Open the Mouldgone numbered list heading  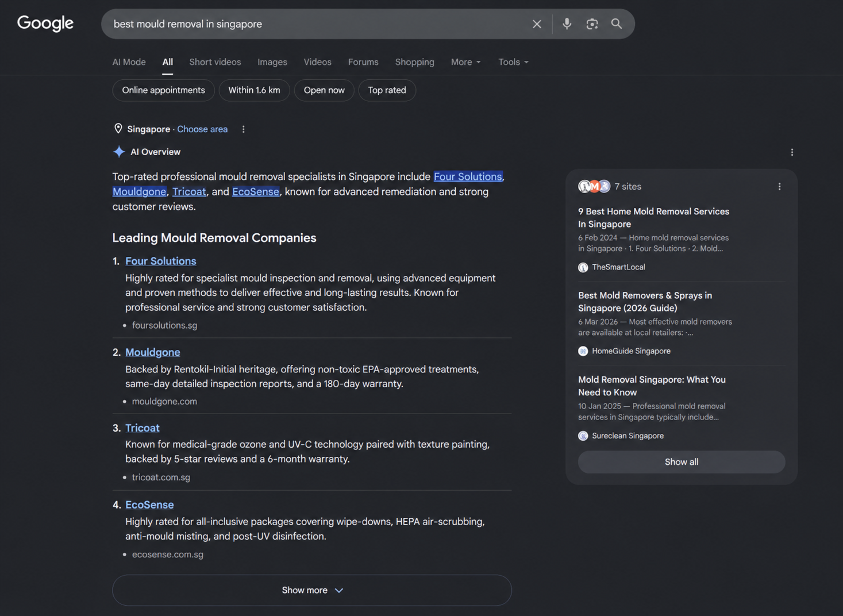coord(153,352)
